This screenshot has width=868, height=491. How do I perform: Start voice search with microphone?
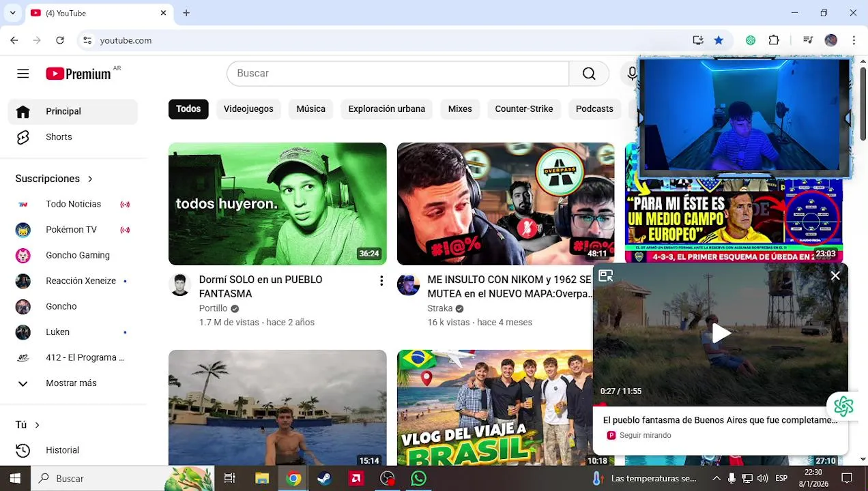click(x=632, y=74)
